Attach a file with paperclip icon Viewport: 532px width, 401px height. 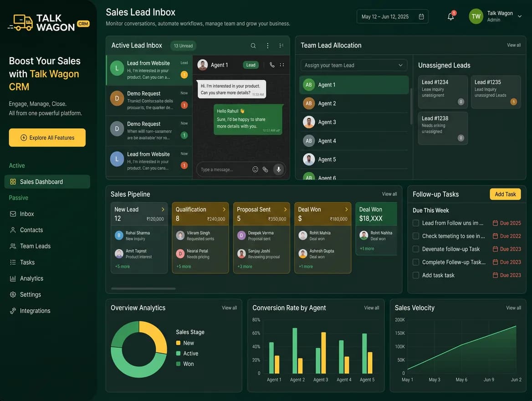coord(266,170)
